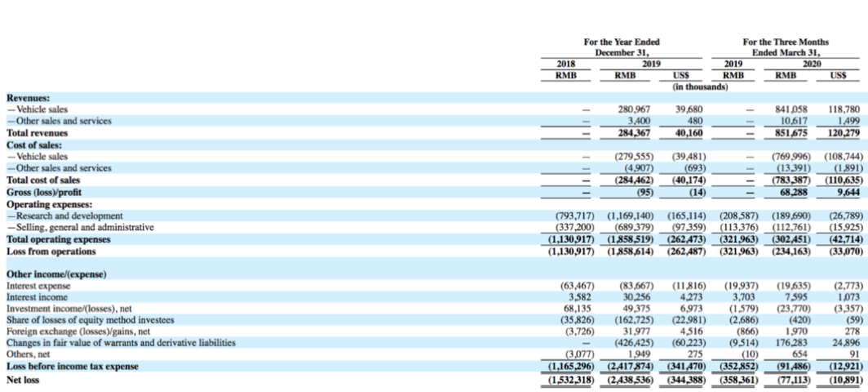This screenshot has height=392, width=868.
Task: Click the 'Other income/(expense)' heading
Action: 56,274
